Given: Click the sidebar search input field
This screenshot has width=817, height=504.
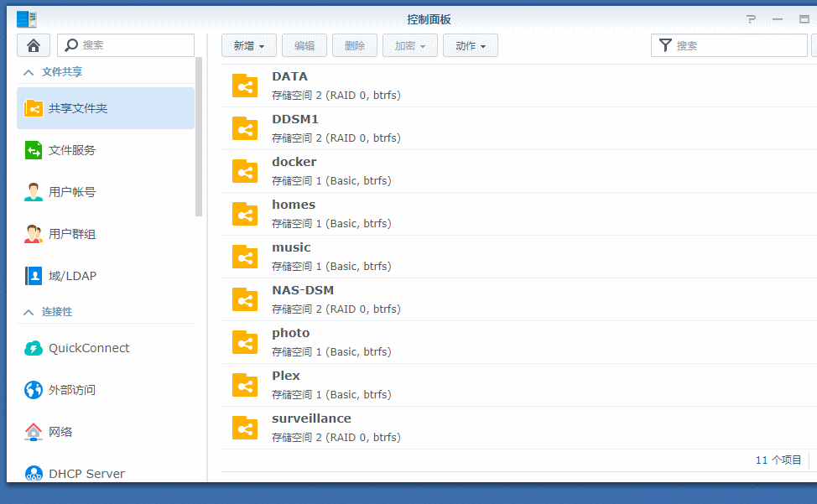Looking at the screenshot, I should point(126,45).
